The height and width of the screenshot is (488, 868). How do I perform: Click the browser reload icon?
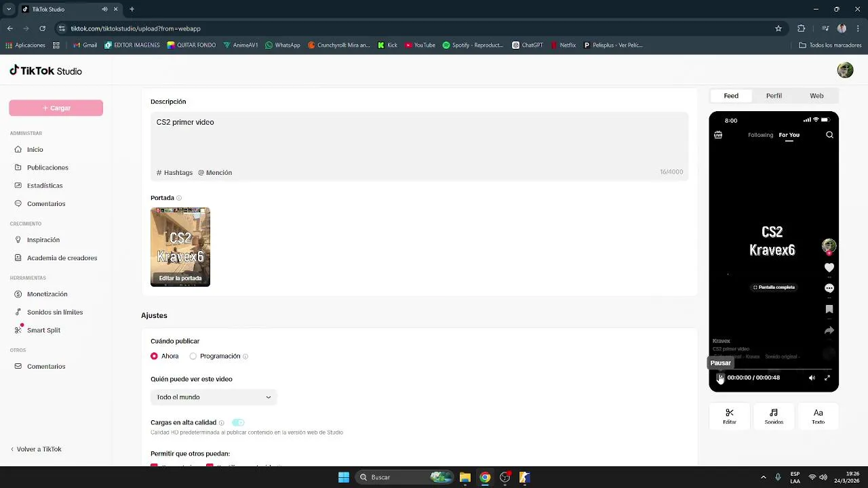click(43, 28)
